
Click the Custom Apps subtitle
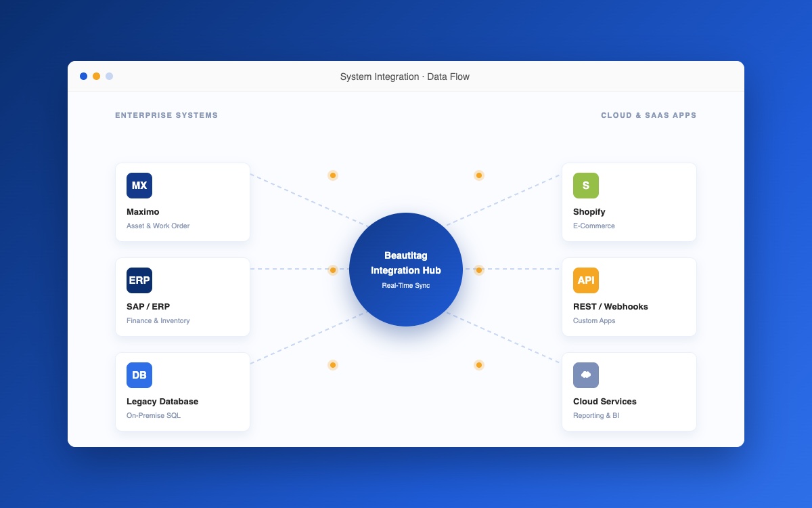(x=594, y=320)
